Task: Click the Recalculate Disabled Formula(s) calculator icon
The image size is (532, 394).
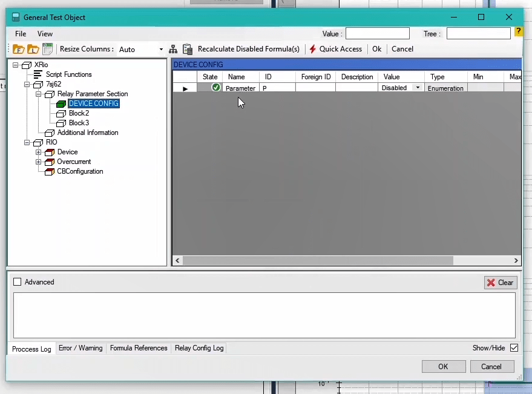Action: [x=188, y=49]
